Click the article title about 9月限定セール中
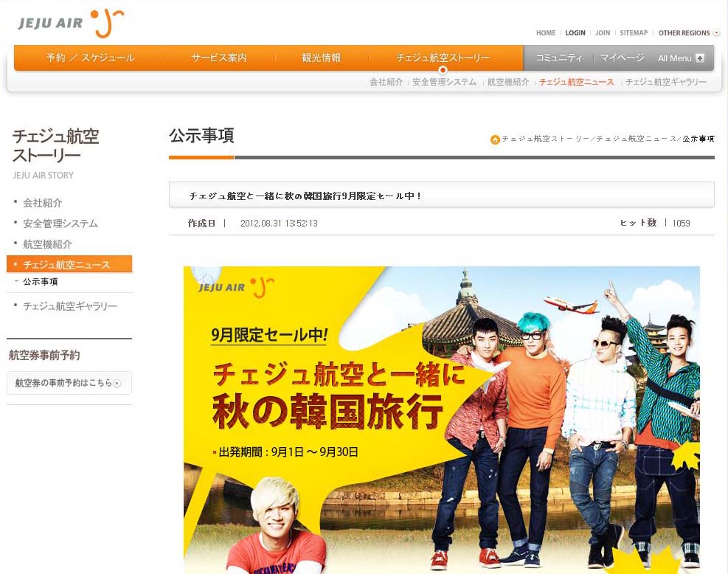Screen dimensions: 728x574 point(305,196)
